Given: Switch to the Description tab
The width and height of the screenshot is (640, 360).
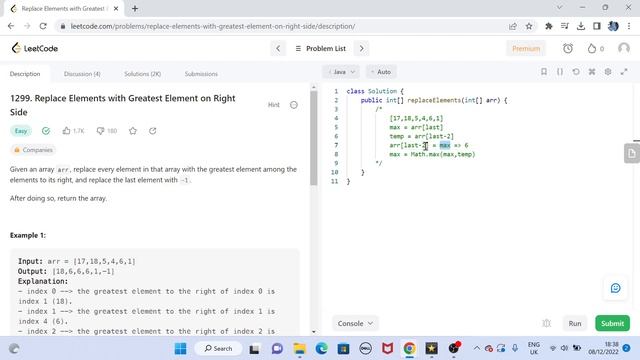Looking at the screenshot, I should (25, 74).
